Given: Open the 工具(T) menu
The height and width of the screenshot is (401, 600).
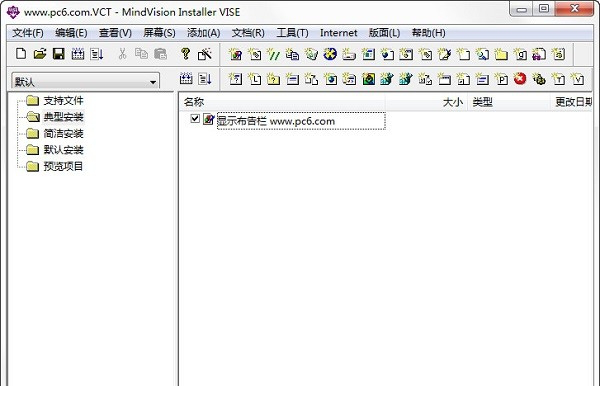Looking at the screenshot, I should 292,33.
